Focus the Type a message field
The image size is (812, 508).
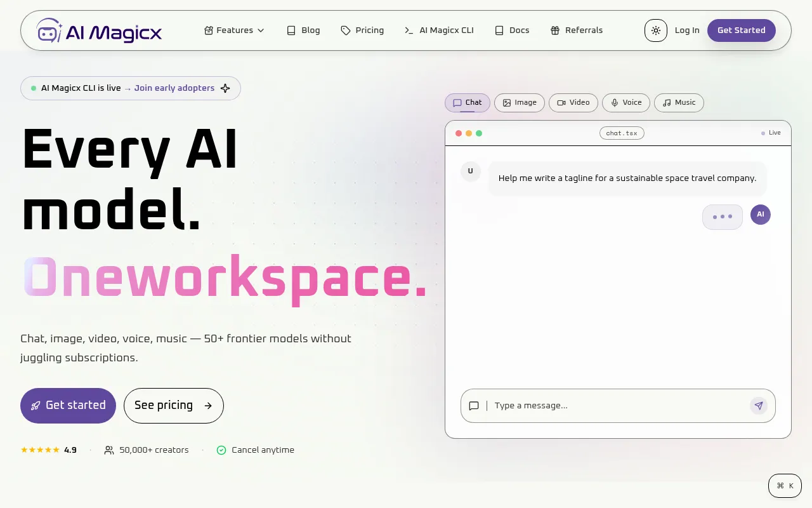click(x=618, y=406)
